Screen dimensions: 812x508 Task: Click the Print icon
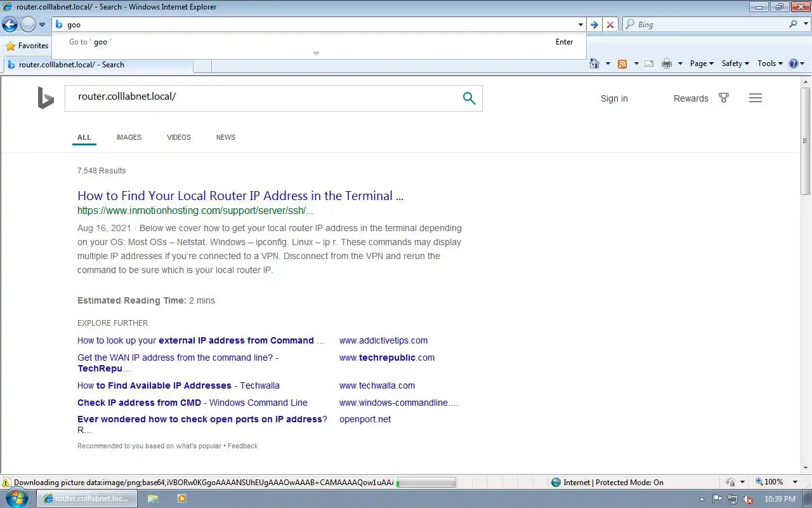666,63
